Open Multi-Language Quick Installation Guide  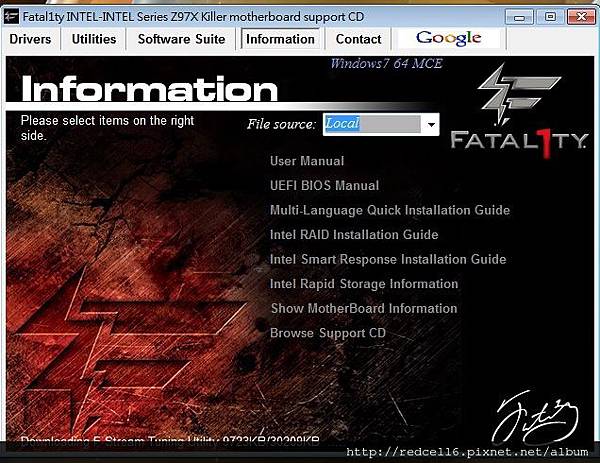click(x=390, y=210)
